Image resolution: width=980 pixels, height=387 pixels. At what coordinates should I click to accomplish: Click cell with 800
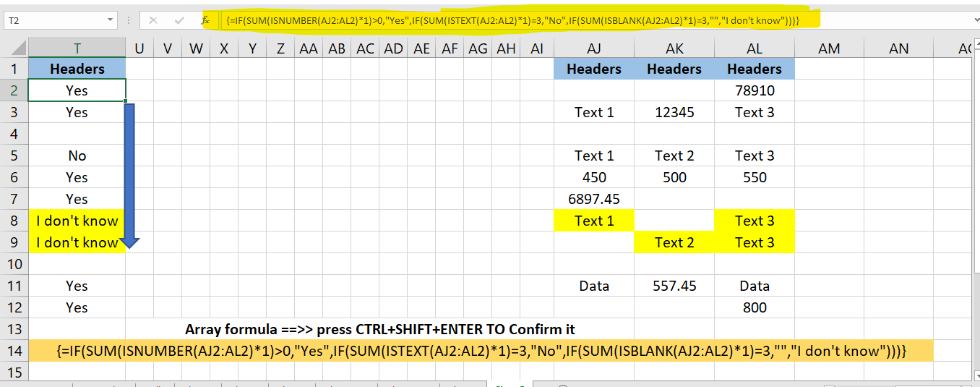pos(755,307)
